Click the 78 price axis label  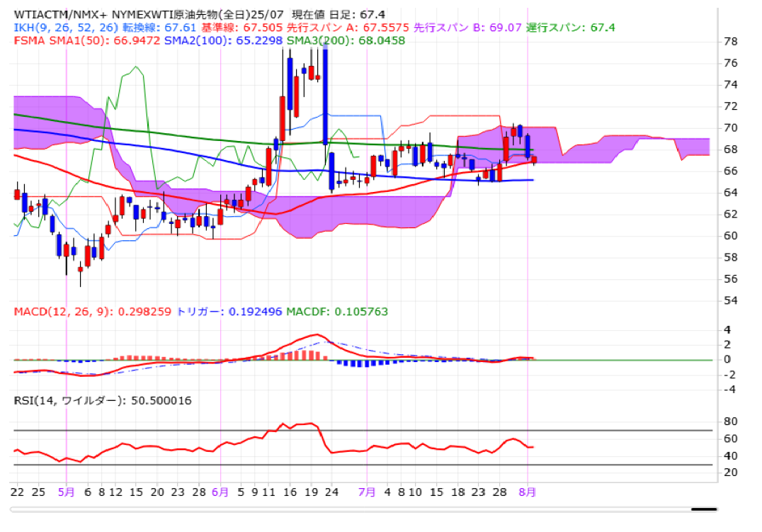[x=730, y=41]
